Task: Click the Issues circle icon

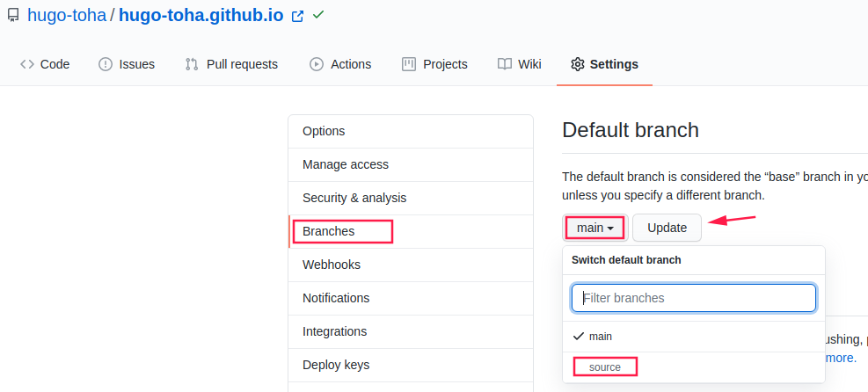Action: pyautogui.click(x=106, y=64)
